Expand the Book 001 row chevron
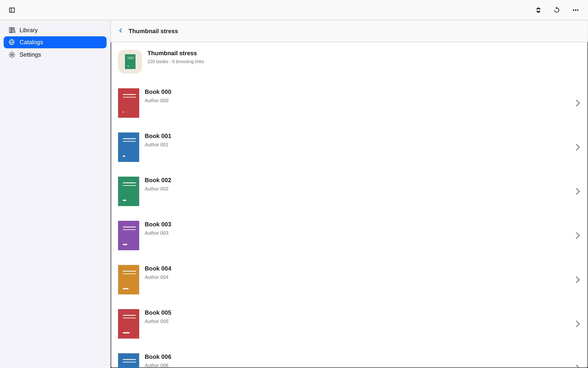Viewport: 588px width, 368px height. click(578, 147)
